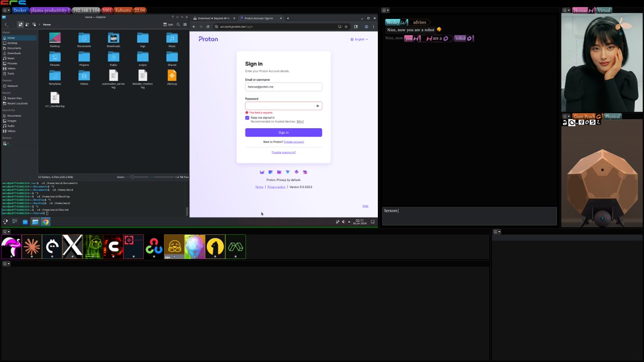
Task: Open a new browser tab with plus button
Action: (288, 18)
